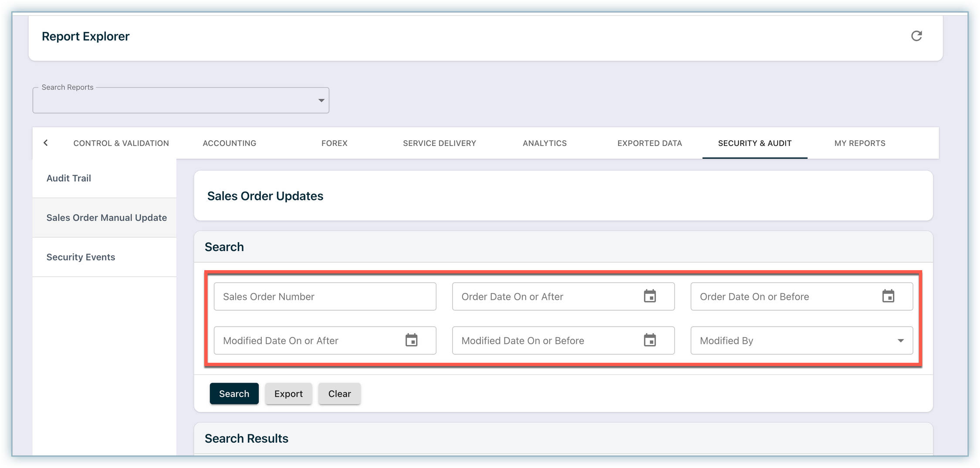
Task: Switch to the Accounting tab
Action: (229, 143)
